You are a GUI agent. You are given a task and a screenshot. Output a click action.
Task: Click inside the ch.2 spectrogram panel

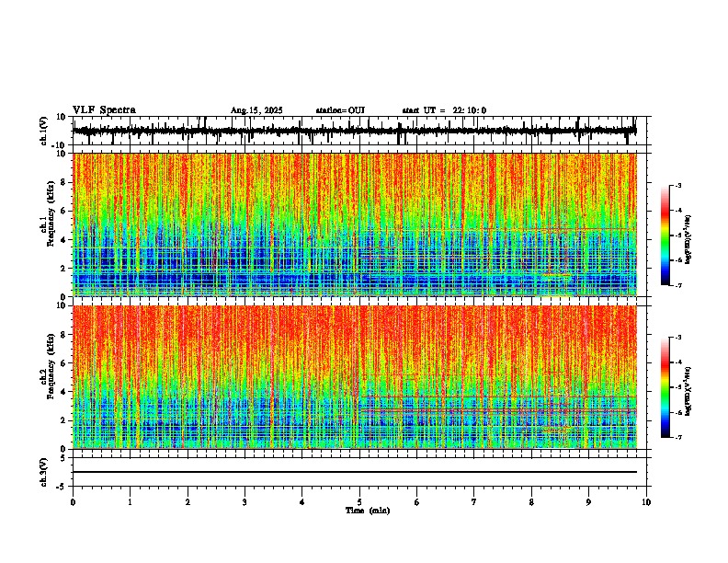pyautogui.click(x=355, y=377)
